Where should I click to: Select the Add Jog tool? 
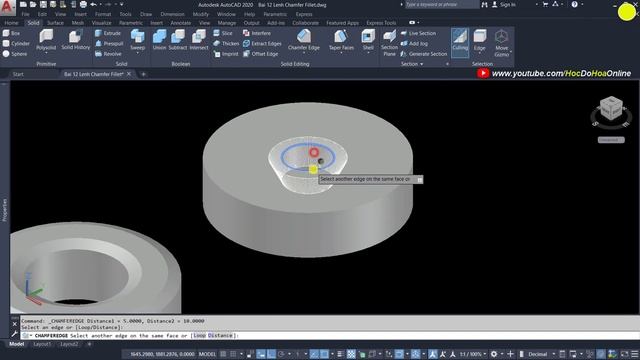click(x=414, y=43)
